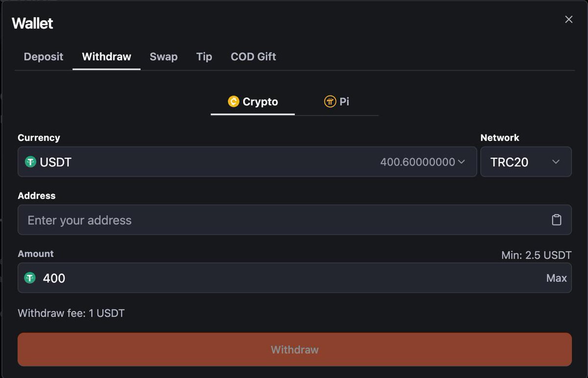Switch to the Pi withdrawal tab
This screenshot has width=588, height=378.
[337, 102]
